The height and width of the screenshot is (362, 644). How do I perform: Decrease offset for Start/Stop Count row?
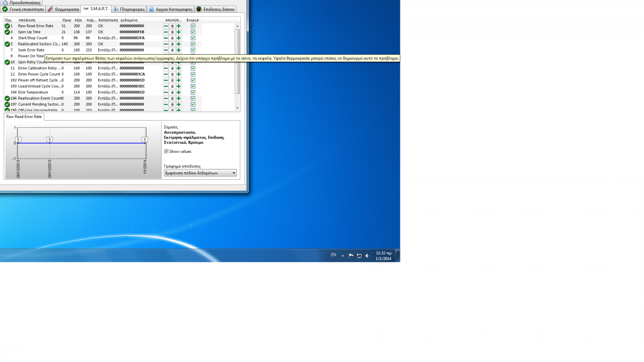pos(166,38)
